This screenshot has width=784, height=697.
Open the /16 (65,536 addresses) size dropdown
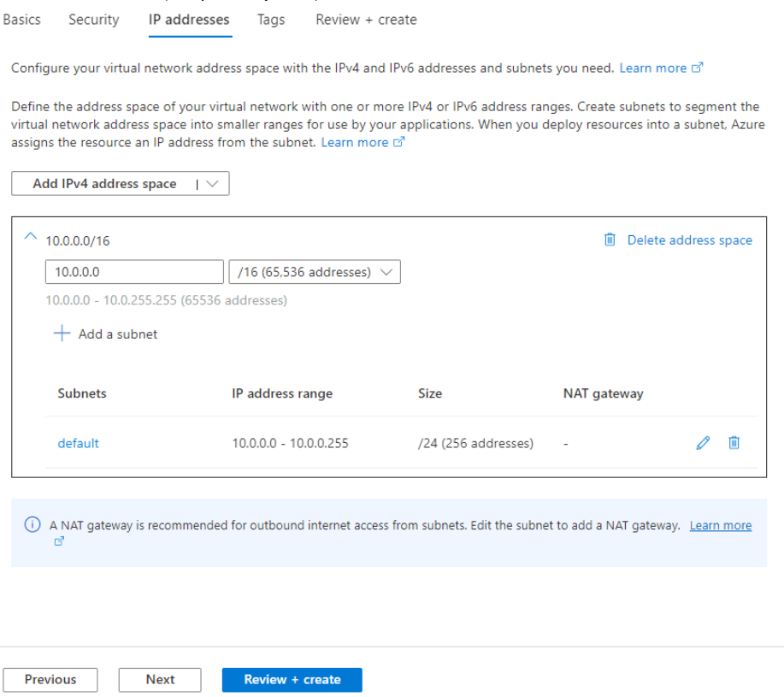pos(315,271)
